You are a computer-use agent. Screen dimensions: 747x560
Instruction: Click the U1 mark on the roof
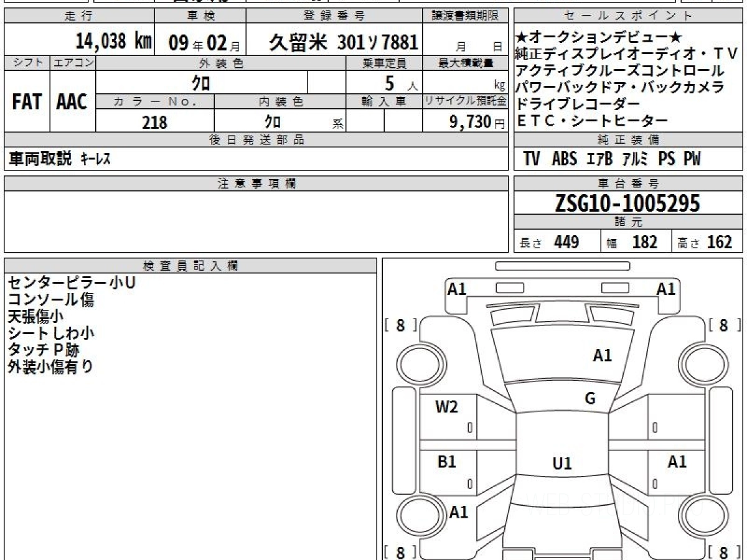(561, 464)
